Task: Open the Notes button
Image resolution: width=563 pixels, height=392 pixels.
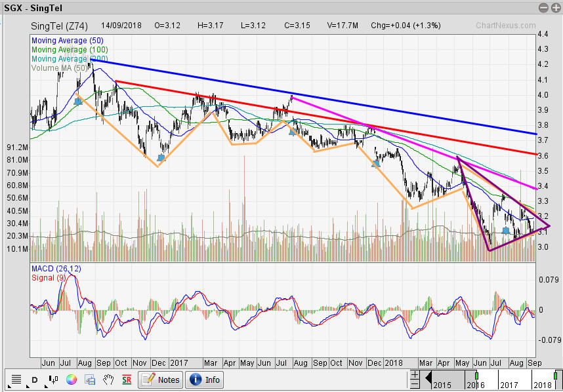Action: pyautogui.click(x=161, y=380)
